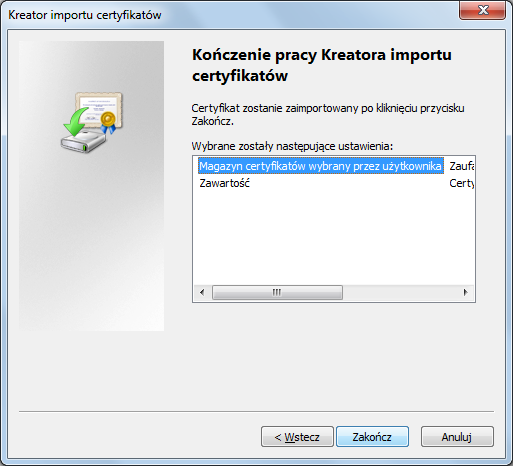The width and height of the screenshot is (513, 466).
Task: Click empty white area of settings list
Action: coord(333,237)
